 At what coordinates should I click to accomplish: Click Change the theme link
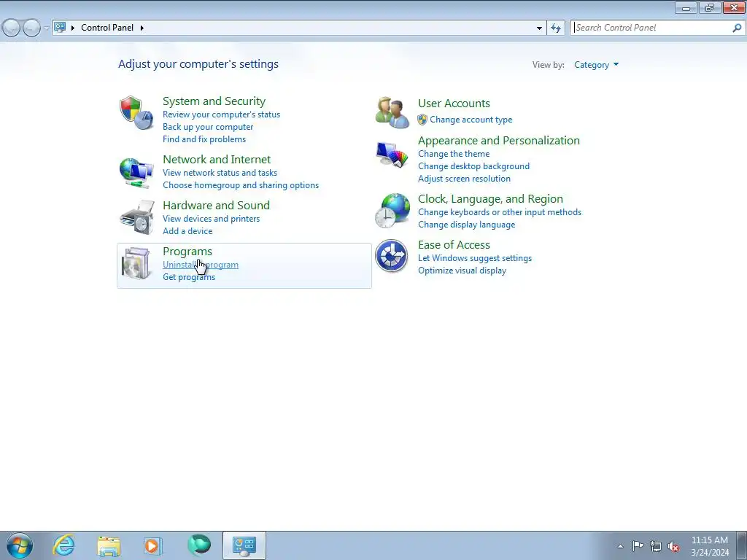(x=454, y=154)
